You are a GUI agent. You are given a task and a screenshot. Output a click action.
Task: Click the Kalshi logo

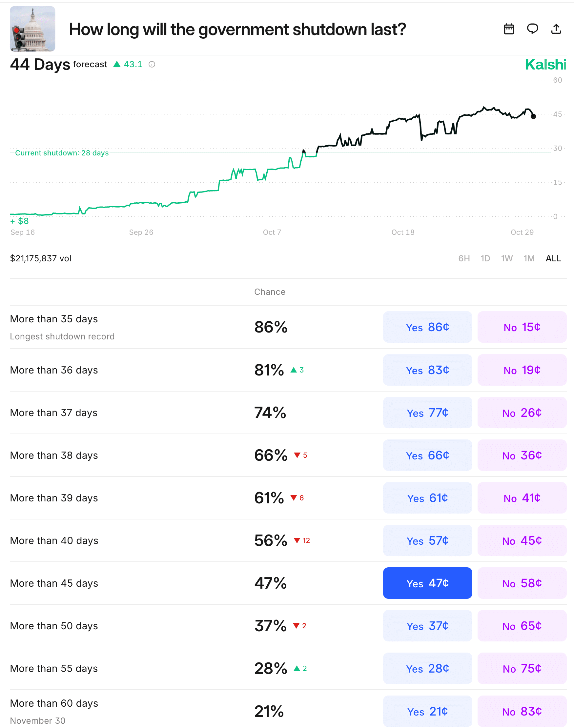[545, 65]
